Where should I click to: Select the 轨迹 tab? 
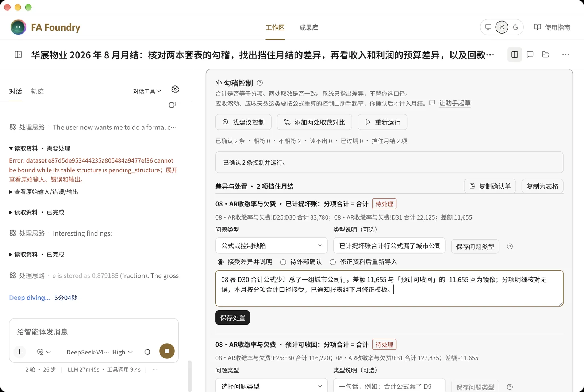click(37, 92)
